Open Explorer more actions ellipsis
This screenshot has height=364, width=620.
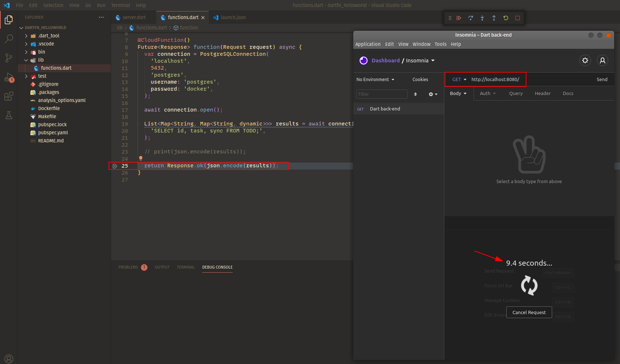(101, 17)
